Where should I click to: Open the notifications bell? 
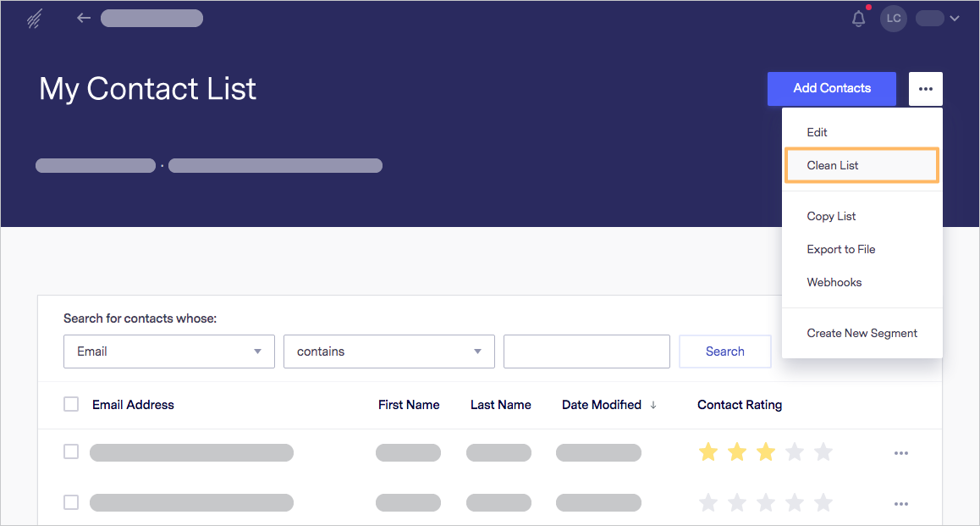click(x=859, y=19)
